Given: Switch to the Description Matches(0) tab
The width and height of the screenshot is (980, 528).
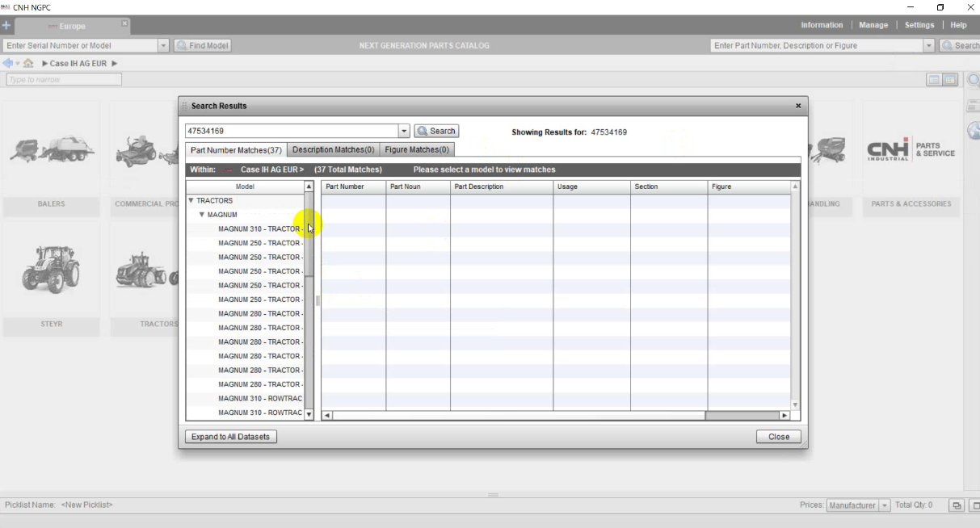Looking at the screenshot, I should point(333,149).
